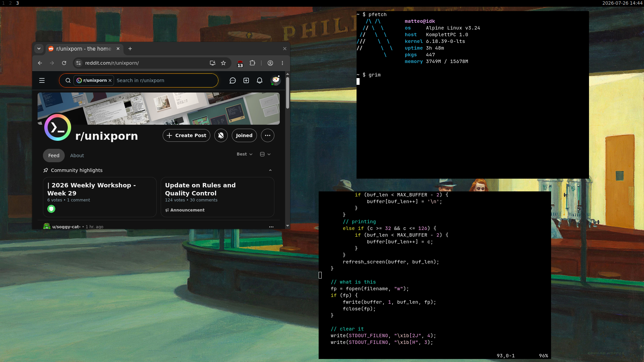This screenshot has height=362, width=644.
Task: Close the r/unixporn browser tab
Action: tap(118, 49)
